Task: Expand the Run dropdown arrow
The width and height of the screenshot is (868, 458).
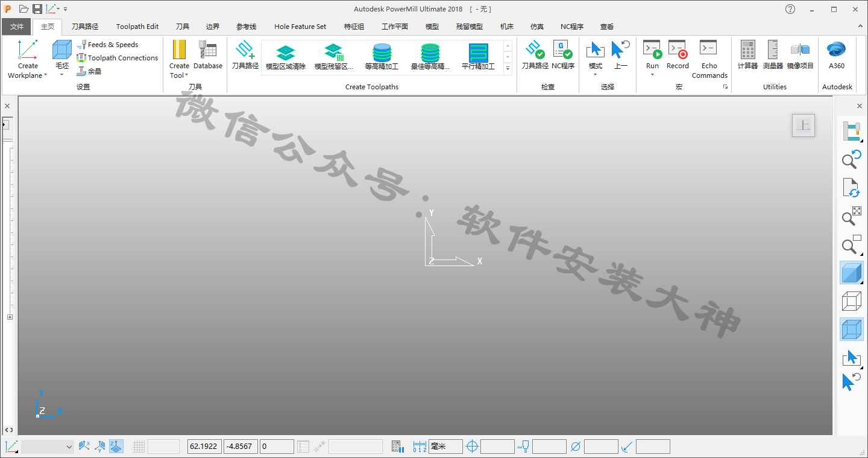Action: tap(652, 75)
